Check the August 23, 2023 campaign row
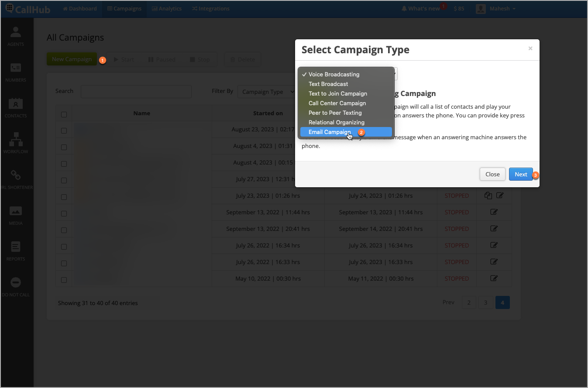This screenshot has width=588, height=388. (x=64, y=130)
